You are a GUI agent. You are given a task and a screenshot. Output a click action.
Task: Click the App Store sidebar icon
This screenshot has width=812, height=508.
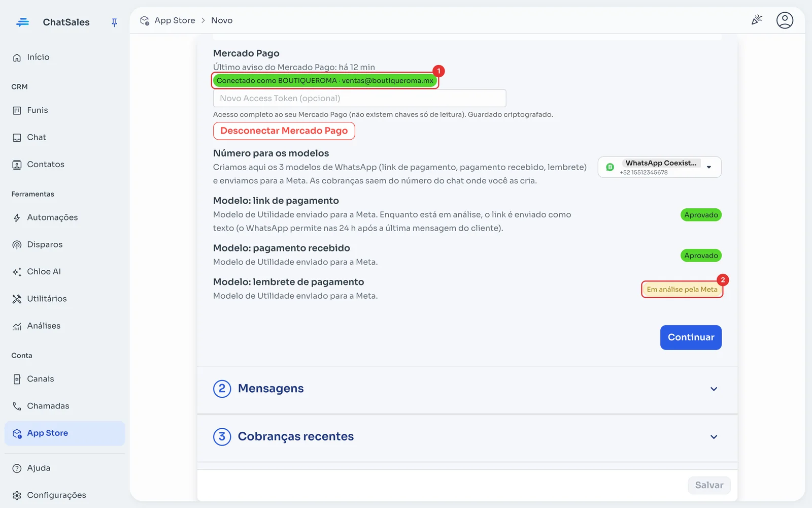coord(17,433)
